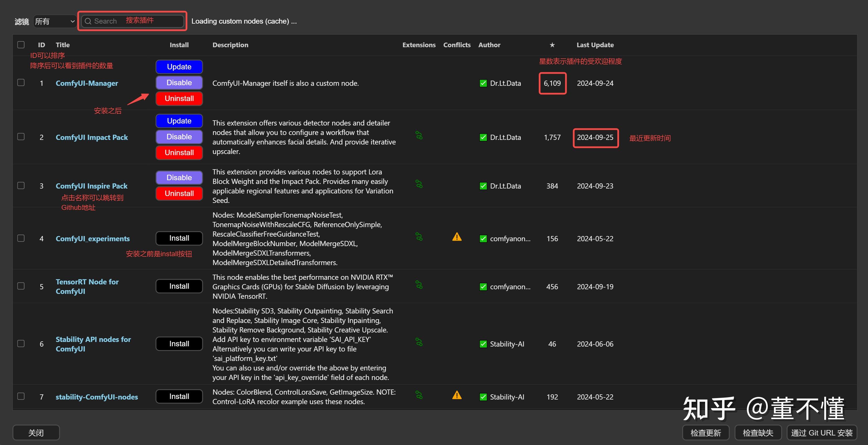The width and height of the screenshot is (868, 445).
Task: Click conflict warning icon for ComfyUI_experiments
Action: pos(456,237)
